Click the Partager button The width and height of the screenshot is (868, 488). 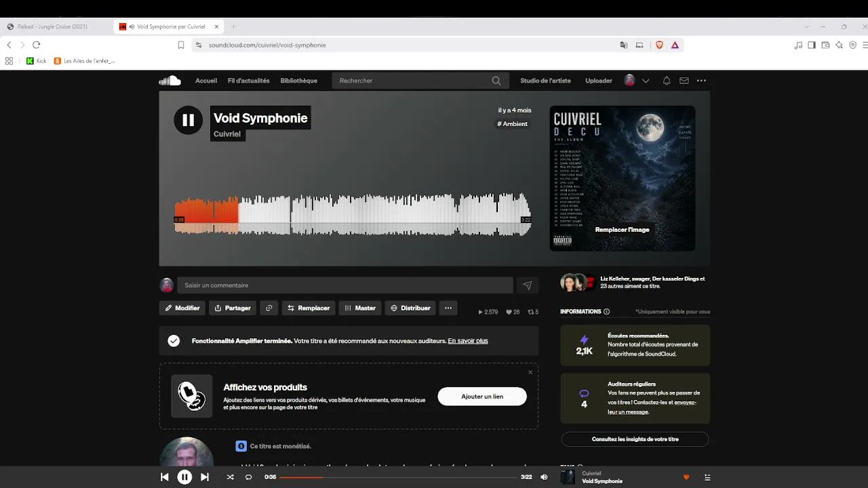tap(233, 308)
